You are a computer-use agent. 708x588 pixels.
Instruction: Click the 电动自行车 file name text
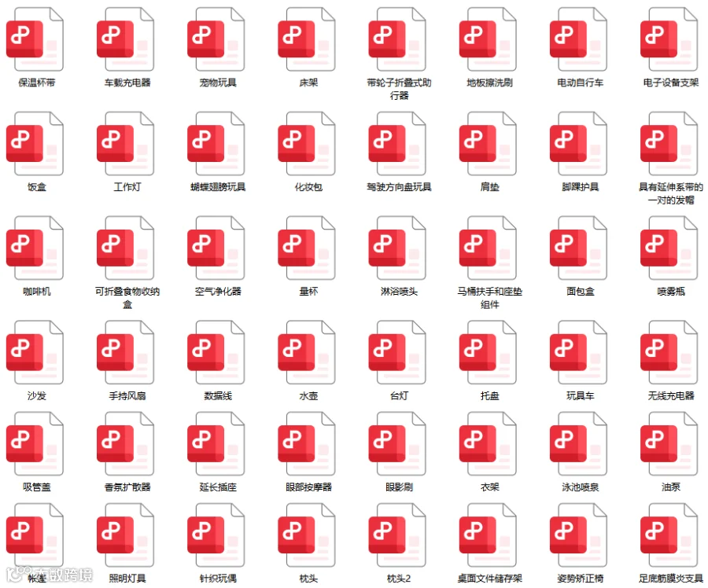pos(581,83)
